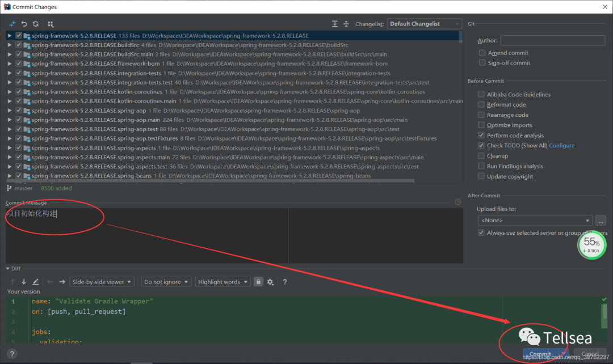Enable Alibaba Code Guidelines checkbox
This screenshot has width=613, height=364.
coord(481,94)
